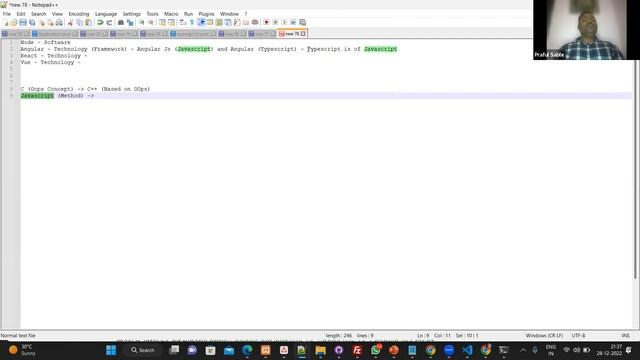The width and height of the screenshot is (640, 360).
Task: Click highlighted 'Javascript' on line 9
Action: click(x=37, y=96)
